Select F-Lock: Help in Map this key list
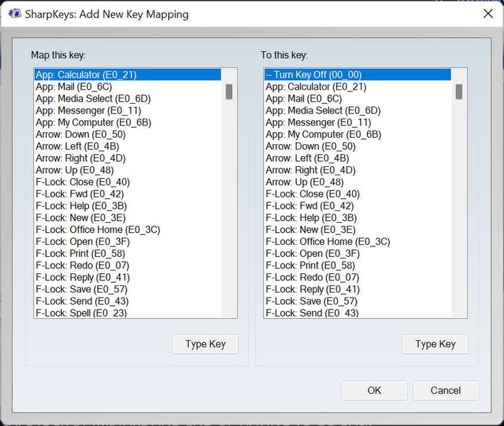The width and height of the screenshot is (504, 426). [x=128, y=205]
